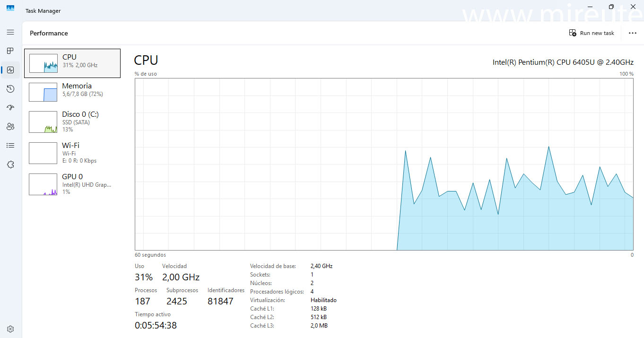Click the Identificadores count 81847
This screenshot has width=644, height=338.
(220, 301)
